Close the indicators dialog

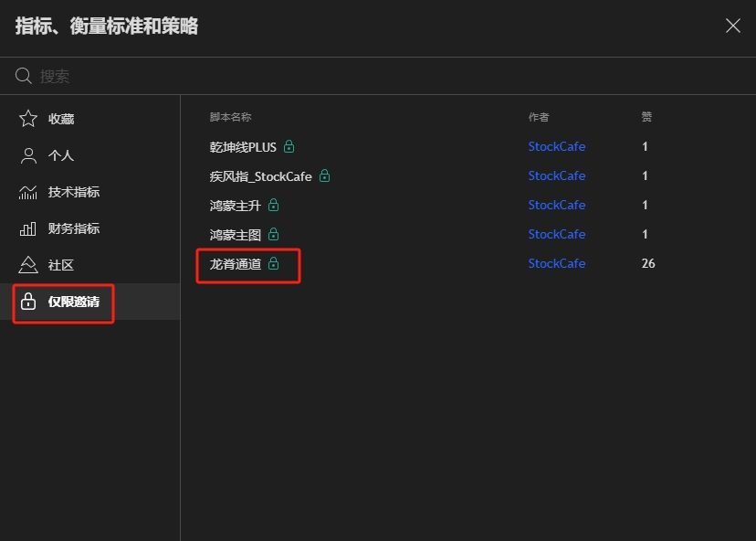tap(733, 26)
